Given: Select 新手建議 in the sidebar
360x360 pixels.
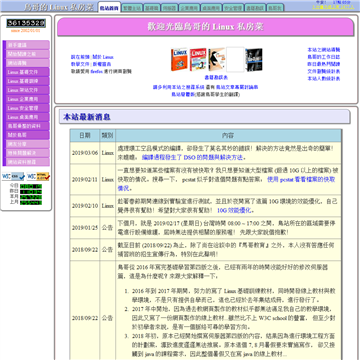Looking at the screenshot, I should click(28, 45).
